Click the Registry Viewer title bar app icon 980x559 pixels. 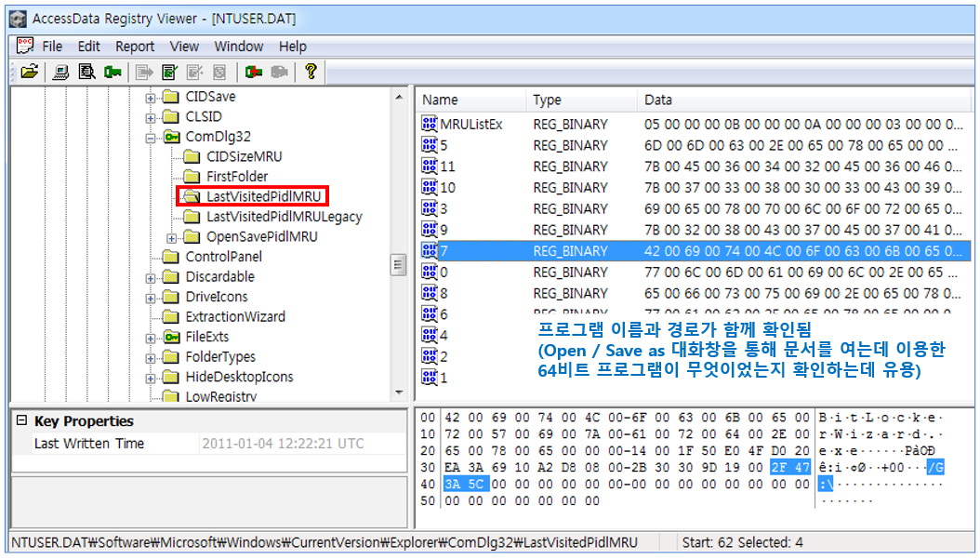tap(18, 19)
